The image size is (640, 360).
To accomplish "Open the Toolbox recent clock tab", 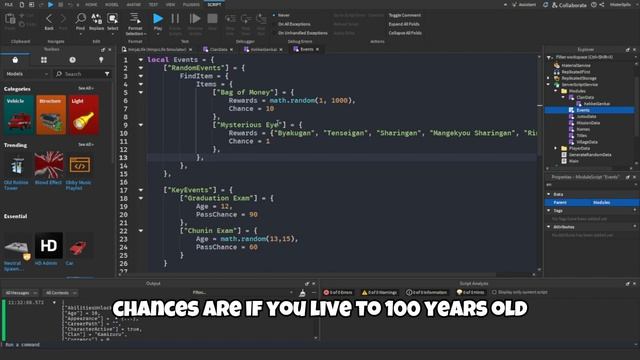I will (72, 60).
